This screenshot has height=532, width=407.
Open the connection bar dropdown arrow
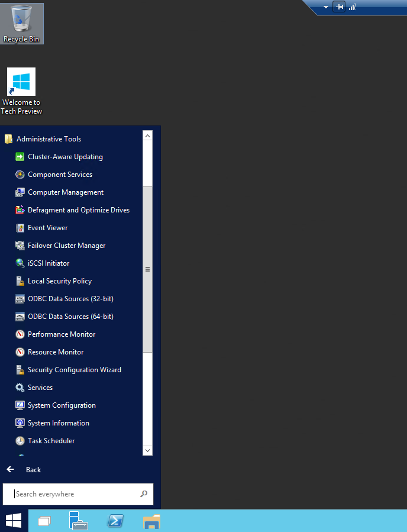pyautogui.click(x=326, y=7)
